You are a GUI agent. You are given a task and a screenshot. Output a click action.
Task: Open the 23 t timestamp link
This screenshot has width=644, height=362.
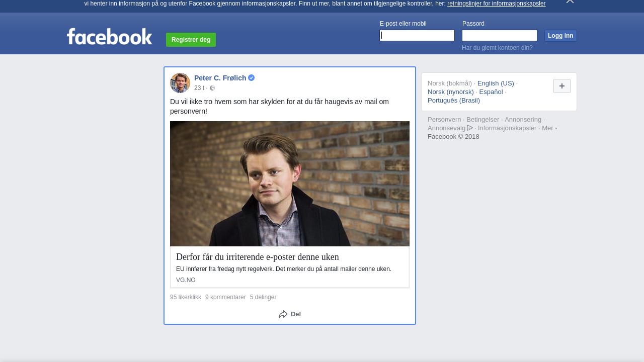click(x=199, y=88)
